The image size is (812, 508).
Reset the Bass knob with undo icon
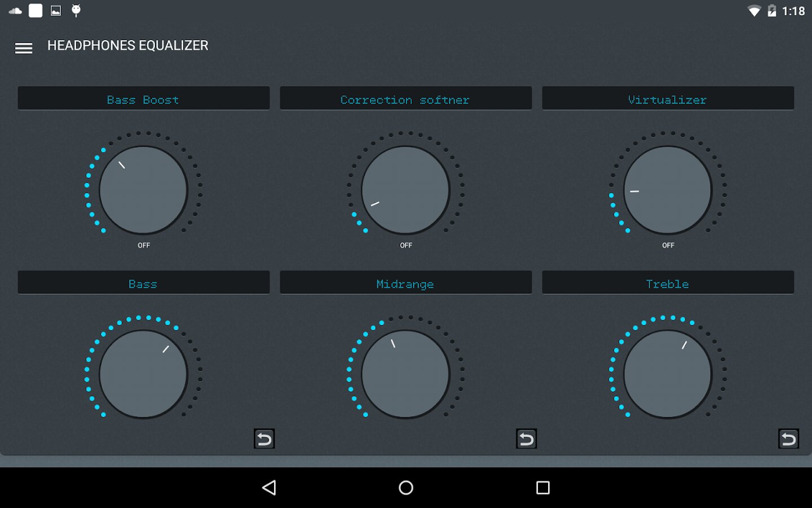(264, 439)
